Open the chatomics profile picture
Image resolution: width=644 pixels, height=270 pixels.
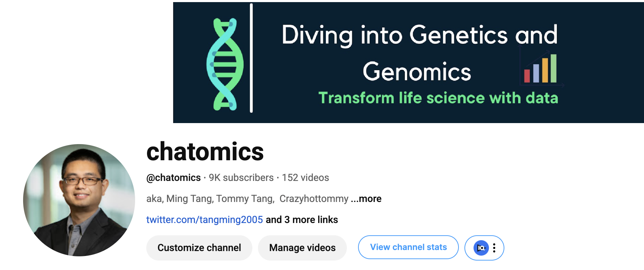[x=79, y=200]
